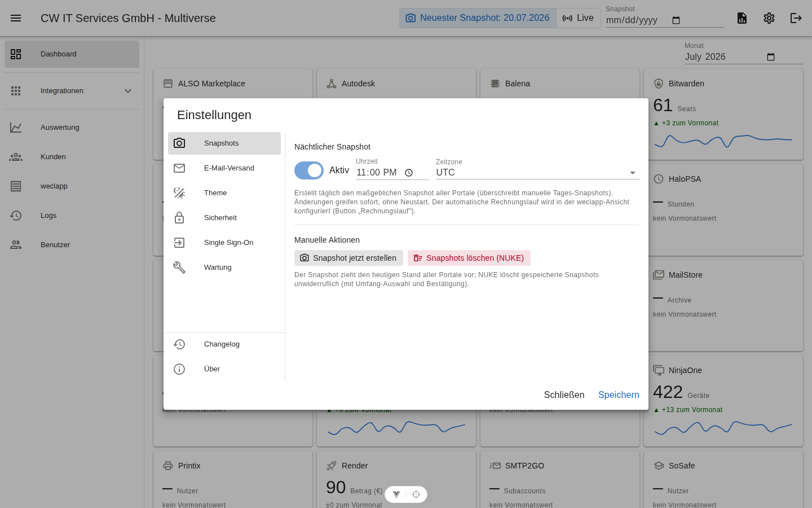The width and height of the screenshot is (812, 508).
Task: Click the Sicherheit lock icon
Action: coord(179,218)
